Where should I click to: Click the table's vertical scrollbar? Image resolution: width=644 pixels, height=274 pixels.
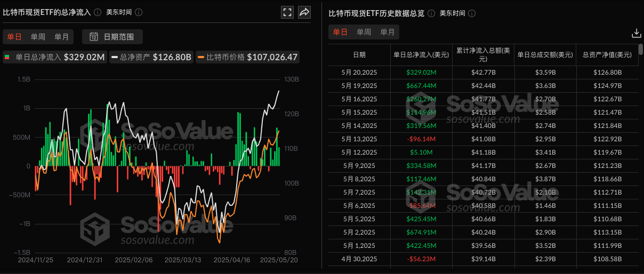coord(641,50)
